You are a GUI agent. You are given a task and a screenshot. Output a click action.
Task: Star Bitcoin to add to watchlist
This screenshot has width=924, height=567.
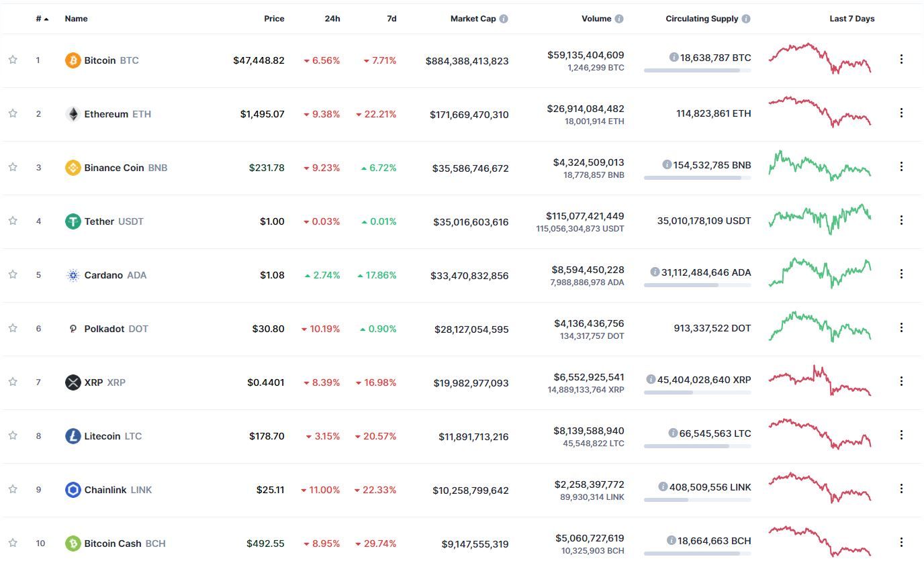13,60
